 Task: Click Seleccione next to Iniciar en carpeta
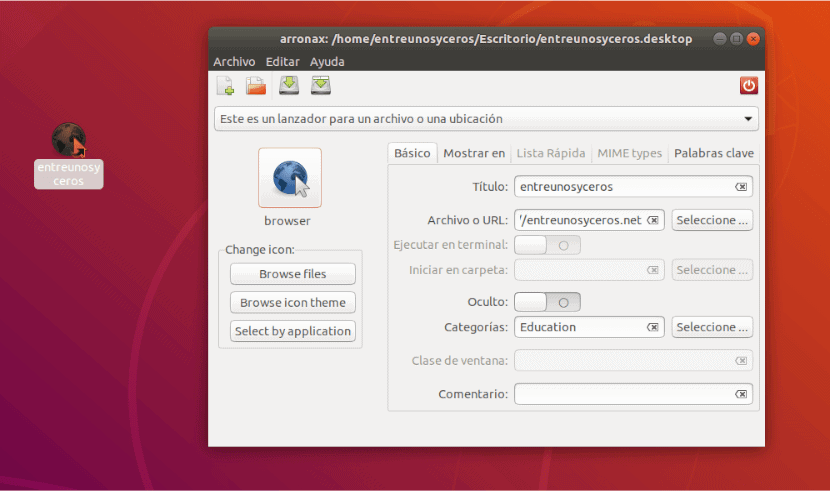click(x=712, y=270)
